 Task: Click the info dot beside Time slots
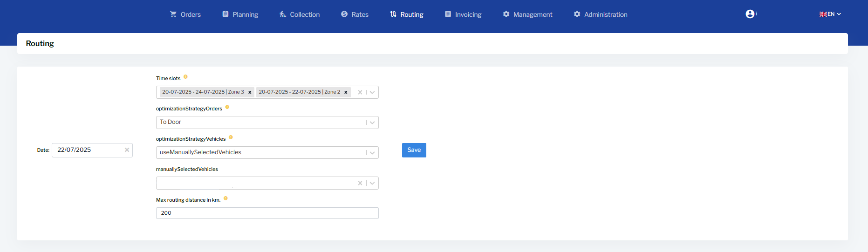(185, 77)
